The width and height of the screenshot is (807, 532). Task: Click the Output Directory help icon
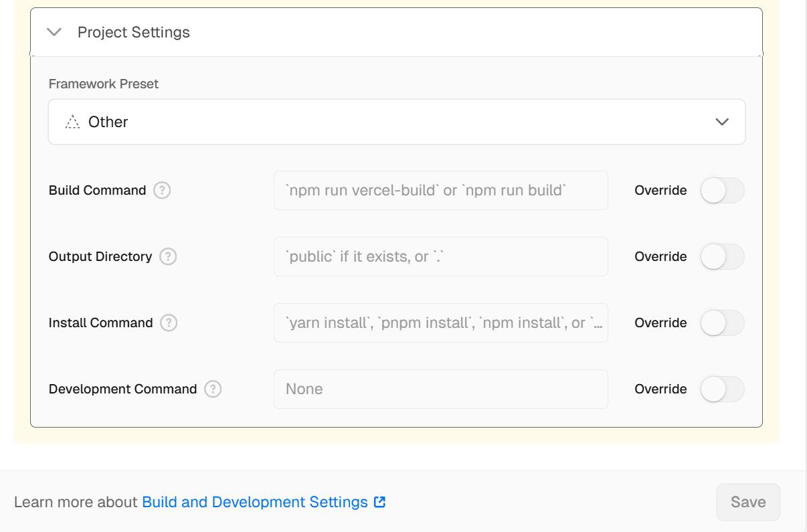pyautogui.click(x=168, y=257)
